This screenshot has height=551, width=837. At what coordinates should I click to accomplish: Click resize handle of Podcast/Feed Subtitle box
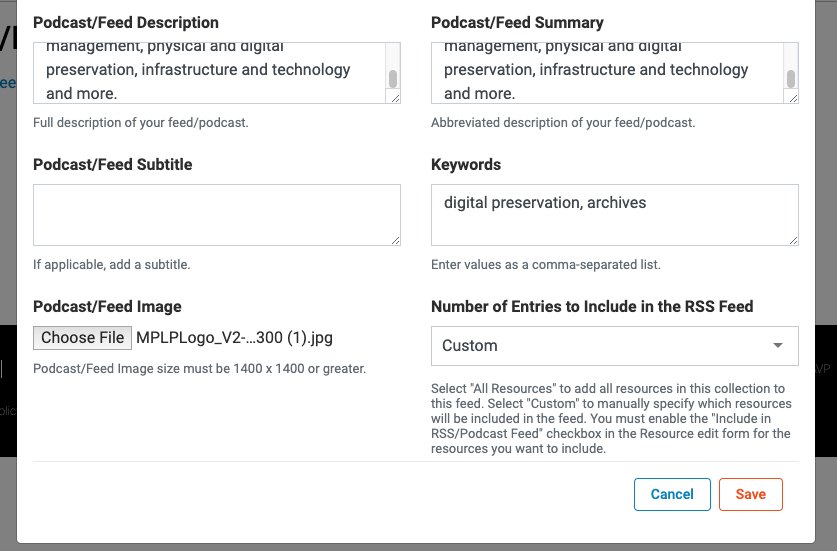tap(395, 240)
